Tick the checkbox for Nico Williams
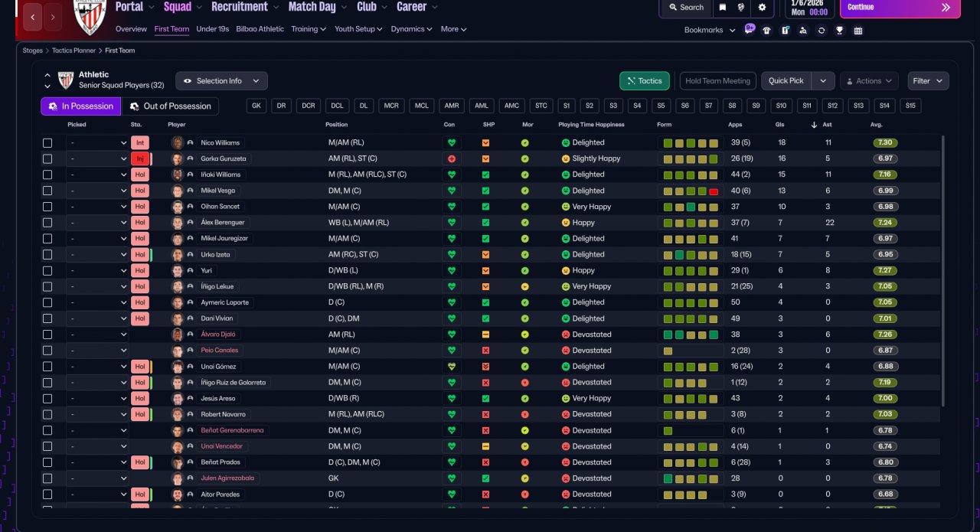980x532 pixels. tap(47, 143)
